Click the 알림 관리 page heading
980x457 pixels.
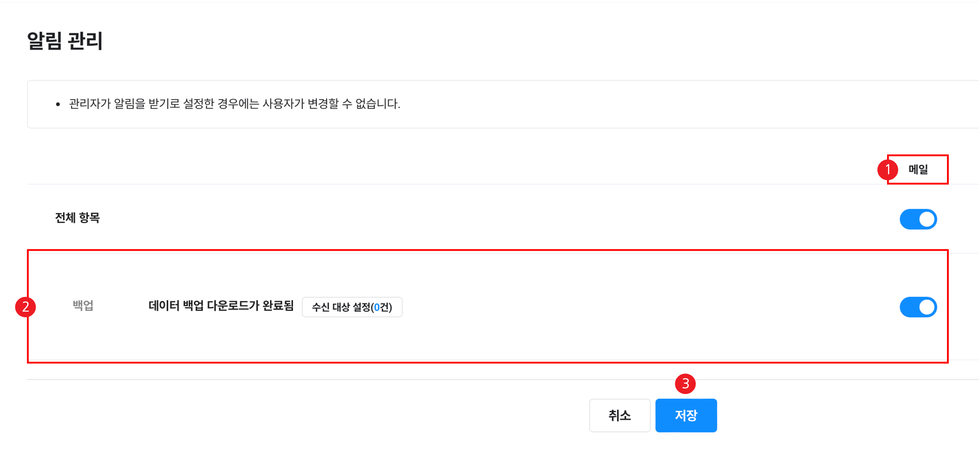coord(65,41)
